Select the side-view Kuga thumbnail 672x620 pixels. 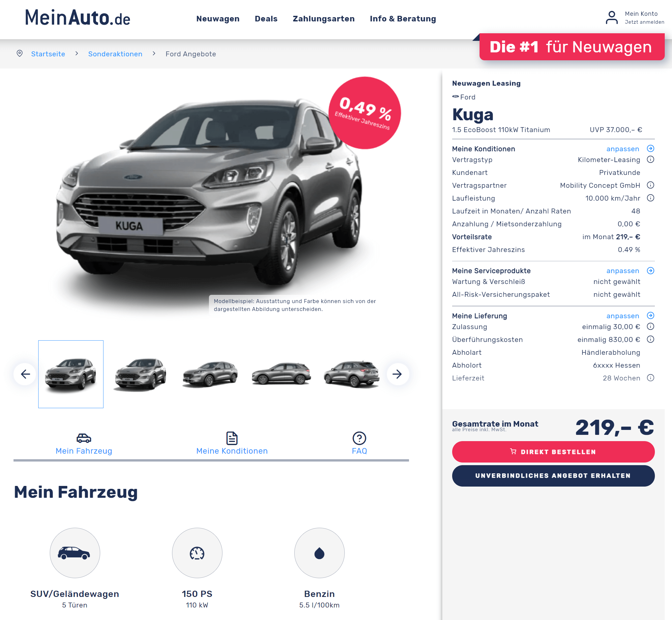tap(281, 374)
